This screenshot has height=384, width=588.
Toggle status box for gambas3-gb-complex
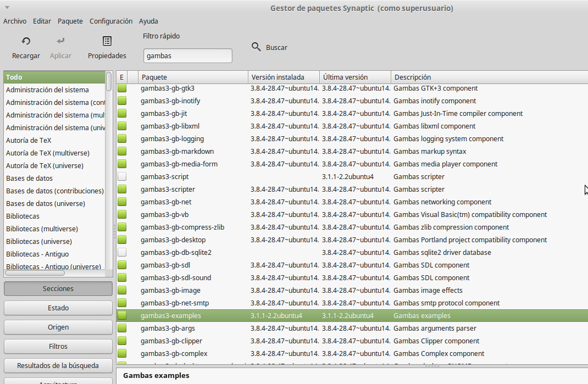pos(122,353)
